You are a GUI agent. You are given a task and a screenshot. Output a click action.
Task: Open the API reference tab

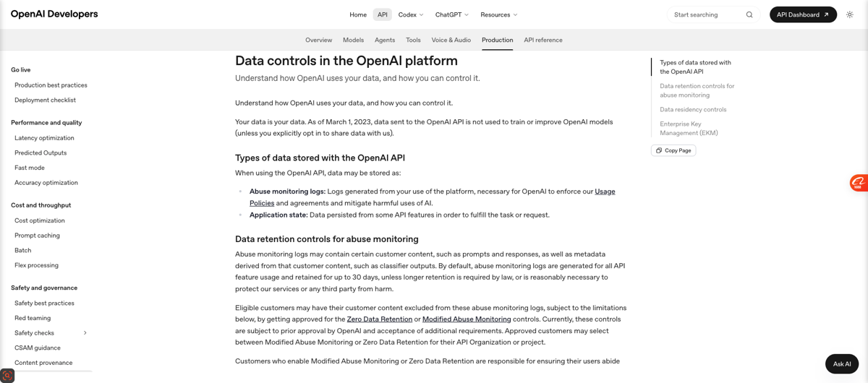543,40
